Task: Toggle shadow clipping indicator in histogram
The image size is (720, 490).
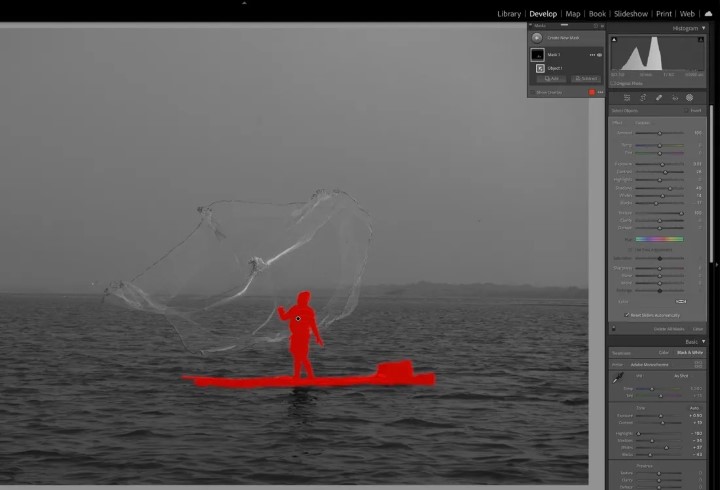Action: coord(614,39)
